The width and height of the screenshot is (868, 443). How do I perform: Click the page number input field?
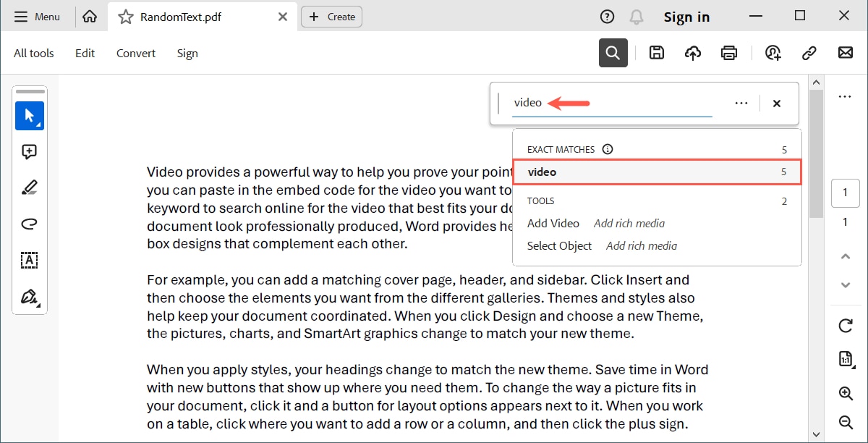tap(846, 193)
